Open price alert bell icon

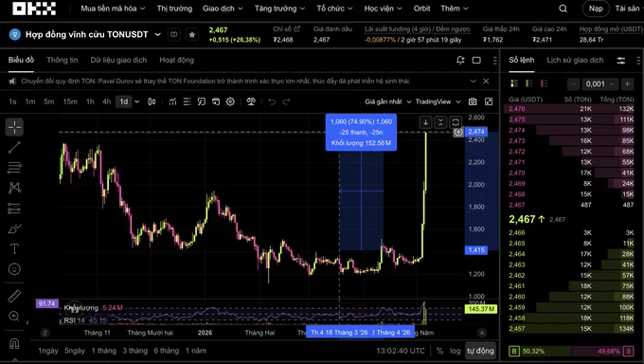tap(460, 60)
